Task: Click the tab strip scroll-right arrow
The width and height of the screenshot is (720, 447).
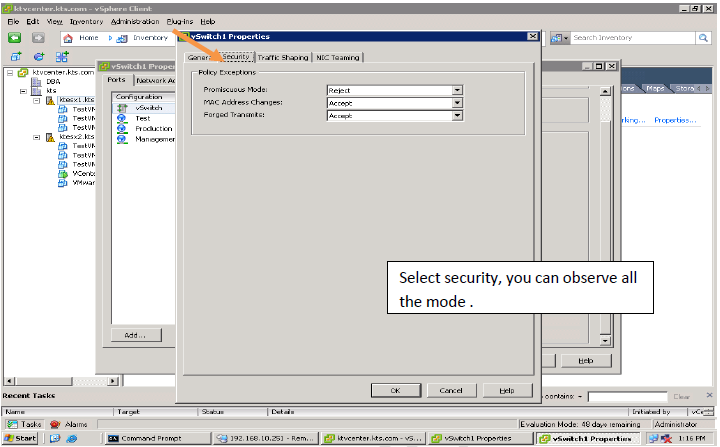Action: coord(708,88)
